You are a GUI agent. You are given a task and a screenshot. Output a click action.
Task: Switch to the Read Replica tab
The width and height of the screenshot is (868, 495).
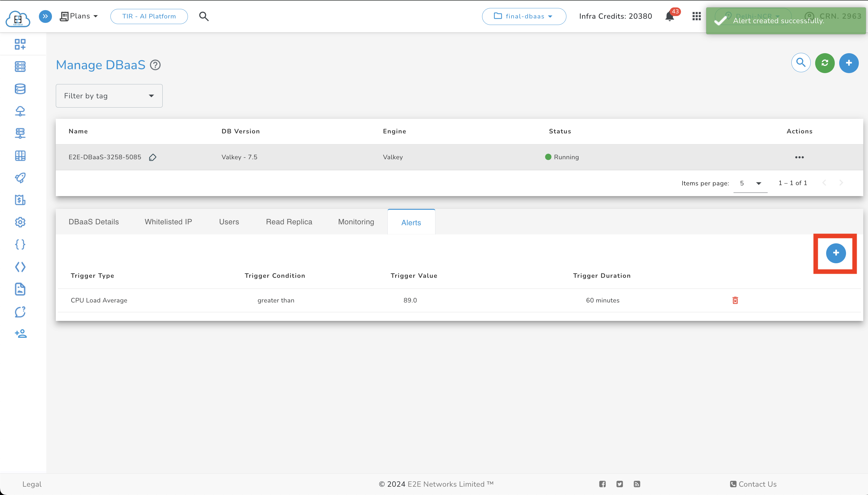point(289,222)
